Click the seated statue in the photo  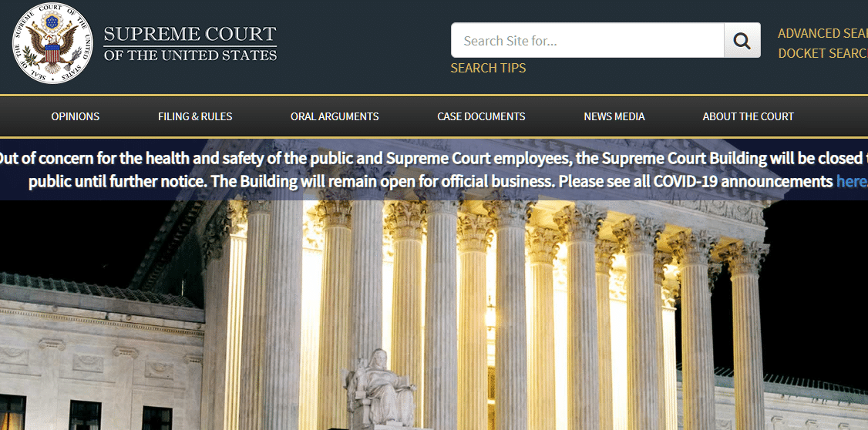tap(381, 388)
